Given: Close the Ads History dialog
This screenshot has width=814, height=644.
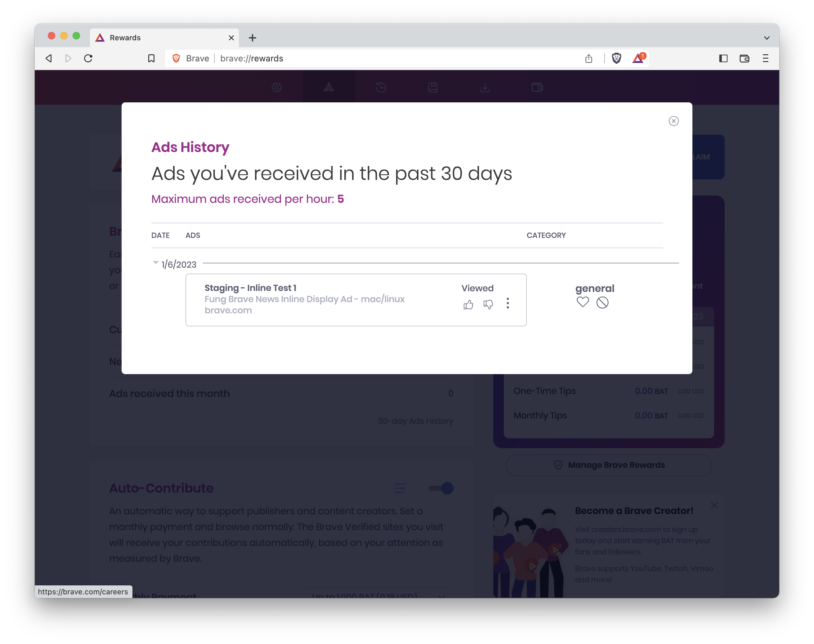Looking at the screenshot, I should point(673,121).
